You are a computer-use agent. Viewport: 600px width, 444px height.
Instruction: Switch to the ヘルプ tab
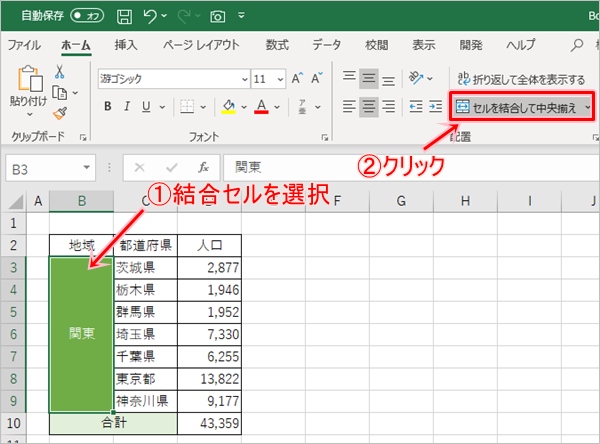click(521, 45)
